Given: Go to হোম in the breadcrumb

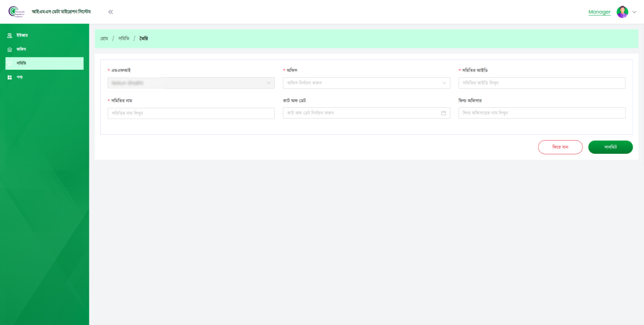Looking at the screenshot, I should 104,39.
